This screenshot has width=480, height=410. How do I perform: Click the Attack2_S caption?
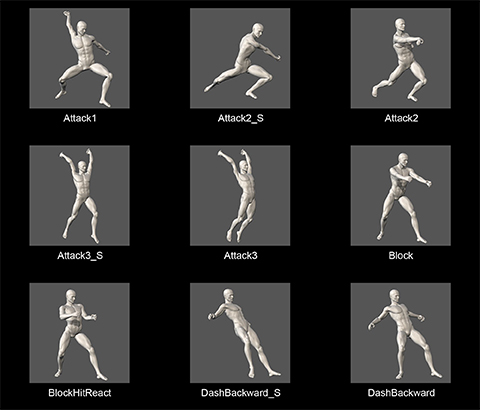(x=240, y=119)
